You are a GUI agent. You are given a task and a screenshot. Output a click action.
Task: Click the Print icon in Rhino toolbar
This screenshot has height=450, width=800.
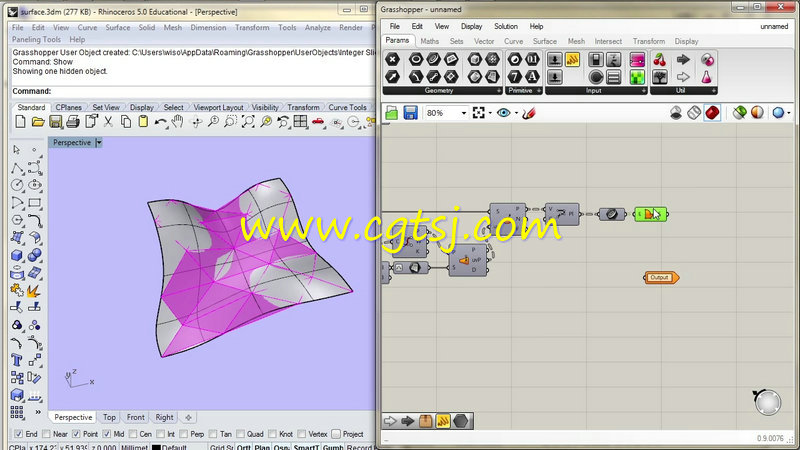click(73, 121)
